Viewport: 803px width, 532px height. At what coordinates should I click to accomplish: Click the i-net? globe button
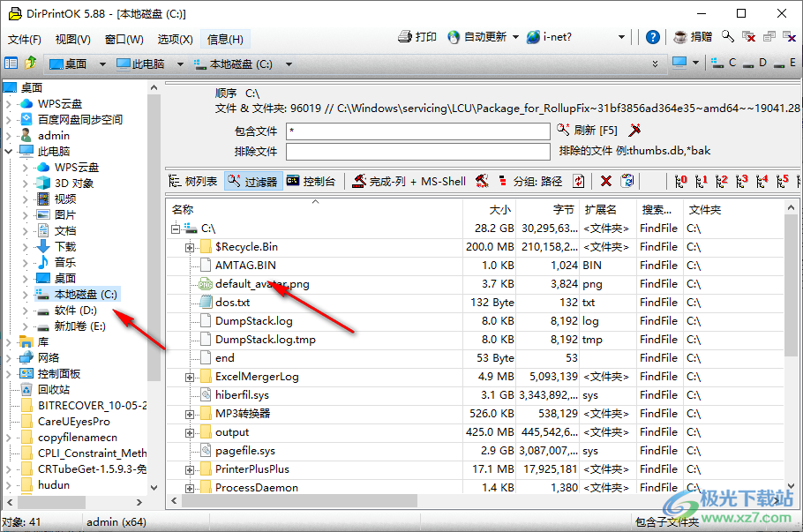click(x=550, y=37)
